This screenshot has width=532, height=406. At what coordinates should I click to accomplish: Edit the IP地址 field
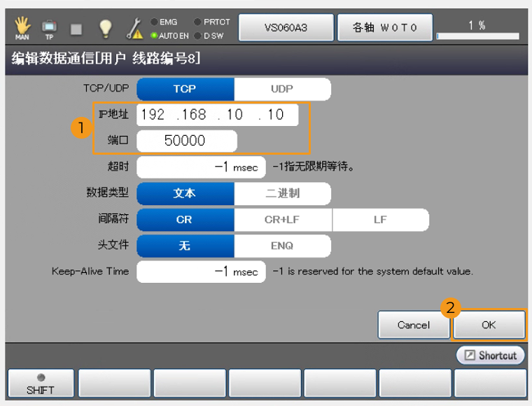(x=218, y=115)
